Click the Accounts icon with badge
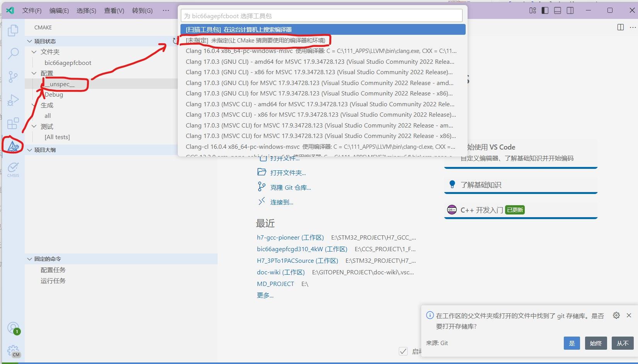This screenshot has width=638, height=364. pyautogui.click(x=13, y=328)
